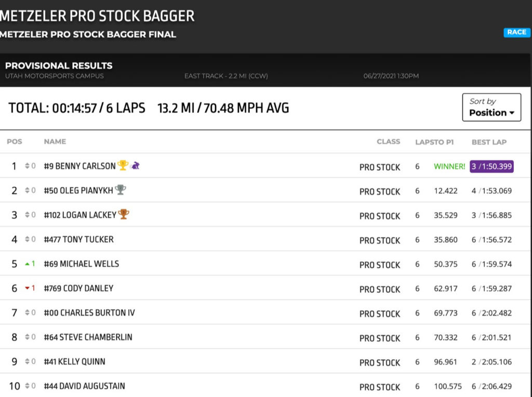Sort by the POS column header
This screenshot has height=397, width=532.
14,142
